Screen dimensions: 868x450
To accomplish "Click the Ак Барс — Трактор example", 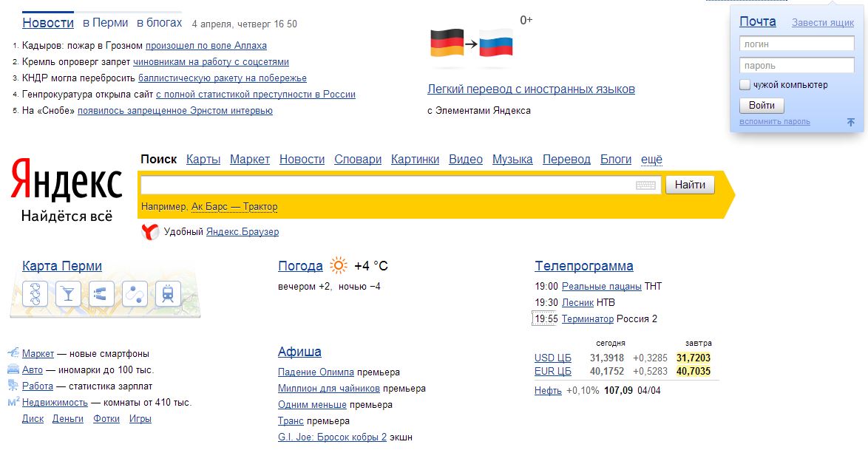I will tap(234, 206).
